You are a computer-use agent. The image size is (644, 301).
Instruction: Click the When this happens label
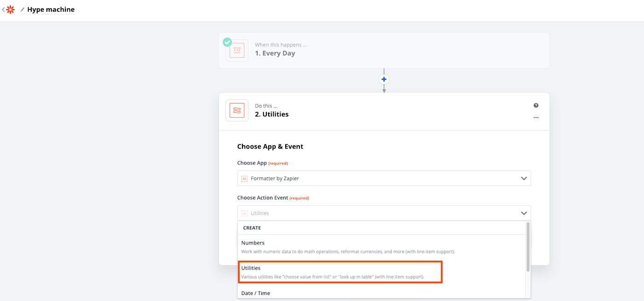[281, 45]
